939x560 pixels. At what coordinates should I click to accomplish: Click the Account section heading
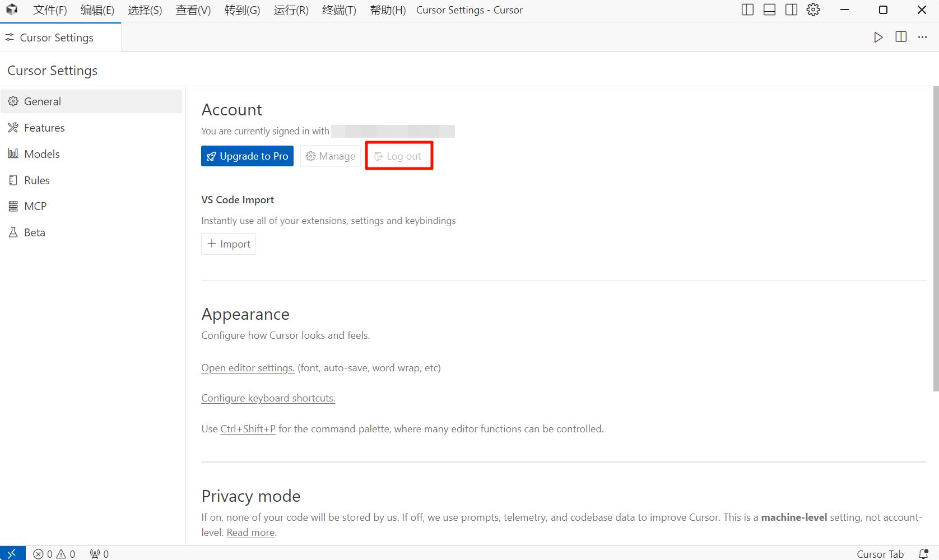coord(231,110)
